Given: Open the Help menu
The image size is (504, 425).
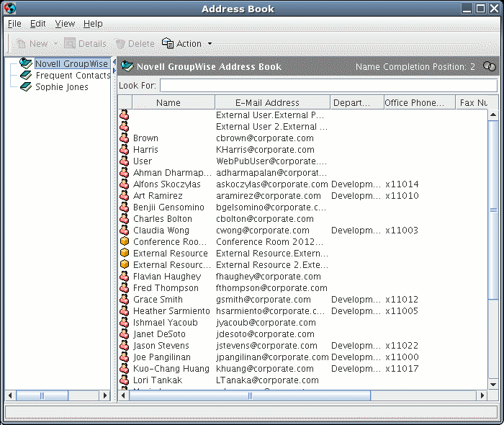Looking at the screenshot, I should point(93,24).
